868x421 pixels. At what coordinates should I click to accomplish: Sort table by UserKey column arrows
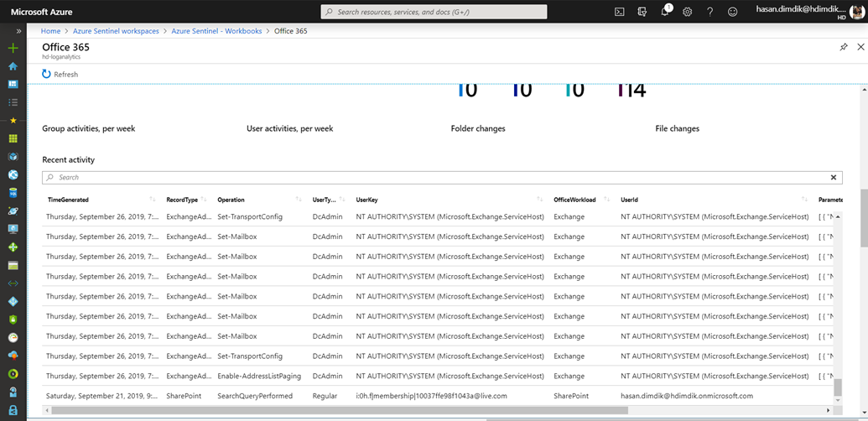pos(540,199)
